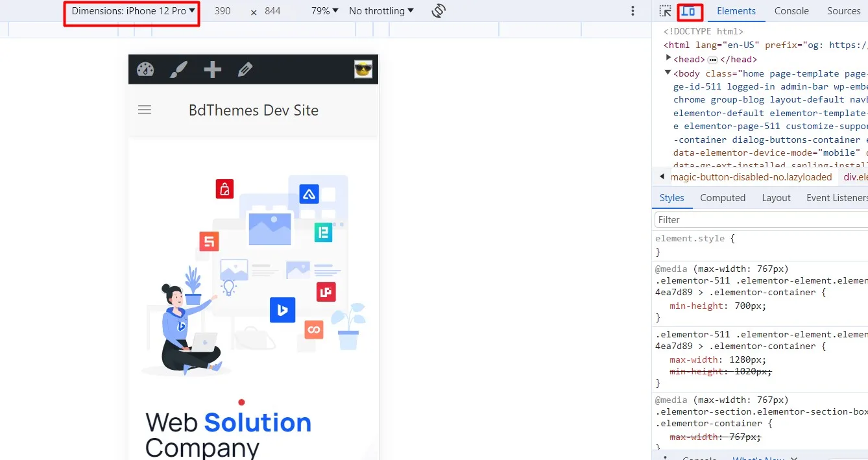The width and height of the screenshot is (868, 460).
Task: Edit the height field showing 844
Action: [x=273, y=11]
